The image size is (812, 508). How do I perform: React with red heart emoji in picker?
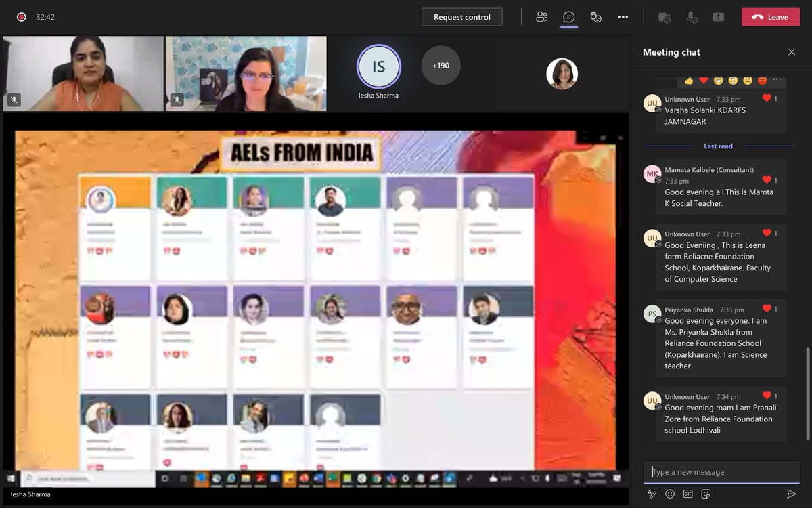704,81
